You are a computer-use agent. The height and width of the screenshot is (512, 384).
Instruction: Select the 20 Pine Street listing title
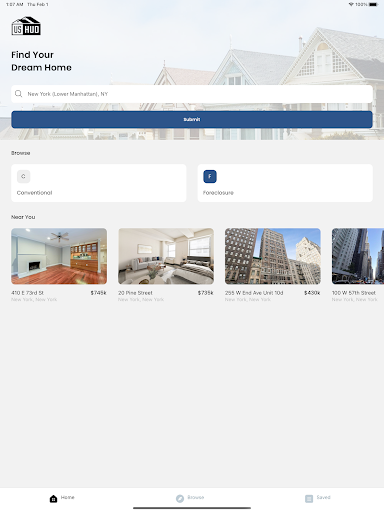click(135, 293)
